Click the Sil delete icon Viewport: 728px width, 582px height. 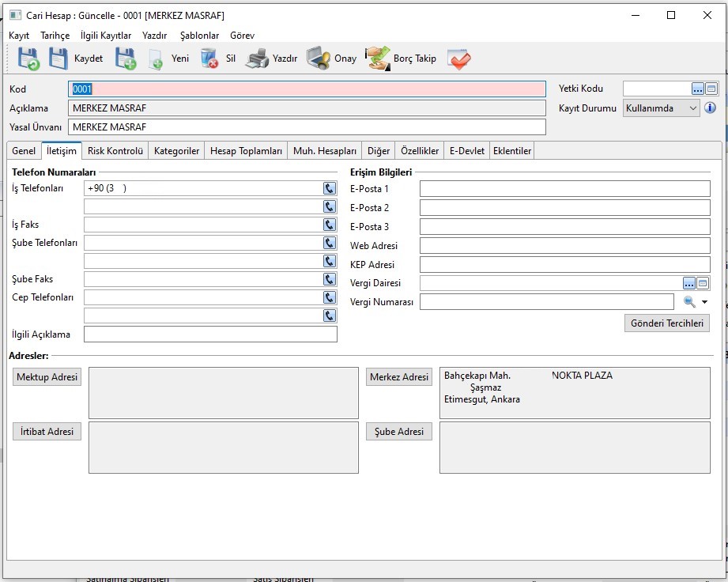point(209,59)
